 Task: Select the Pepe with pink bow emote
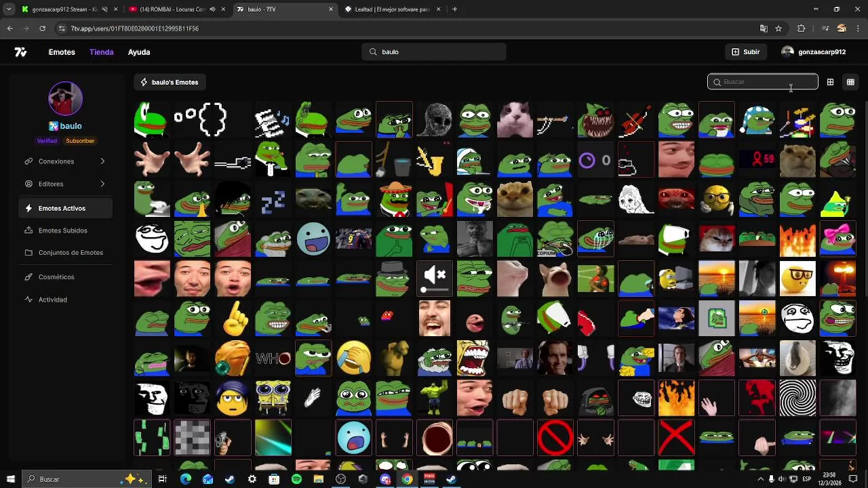point(837,239)
